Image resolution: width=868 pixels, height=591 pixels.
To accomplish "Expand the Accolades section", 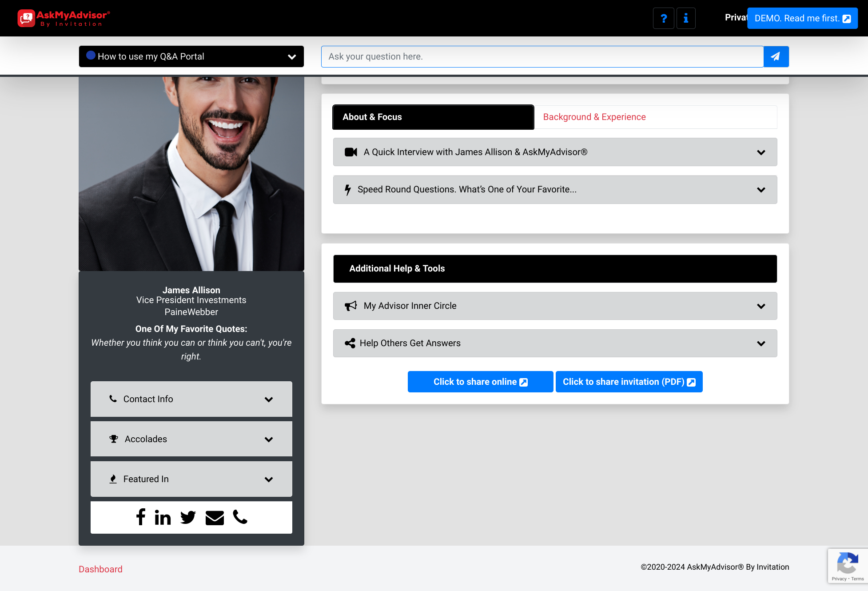I will point(191,439).
